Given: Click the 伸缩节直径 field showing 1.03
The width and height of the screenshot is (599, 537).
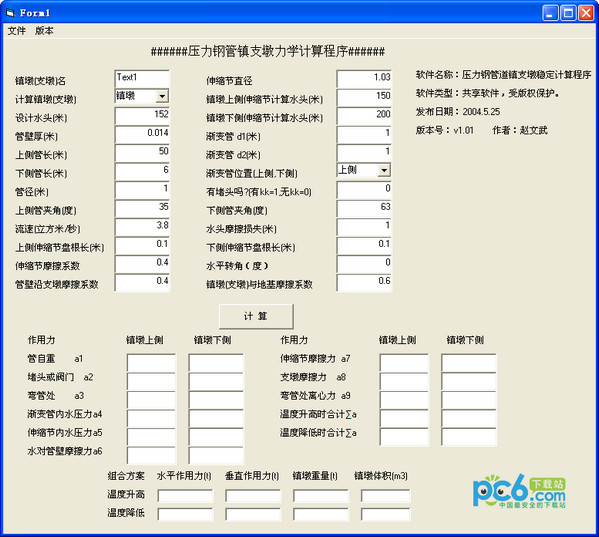Looking at the screenshot, I should (364, 79).
